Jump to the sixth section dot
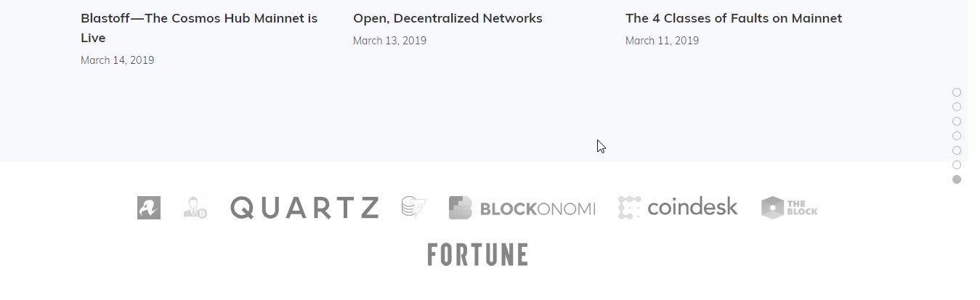This screenshot has height=300, width=980. coord(957,165)
